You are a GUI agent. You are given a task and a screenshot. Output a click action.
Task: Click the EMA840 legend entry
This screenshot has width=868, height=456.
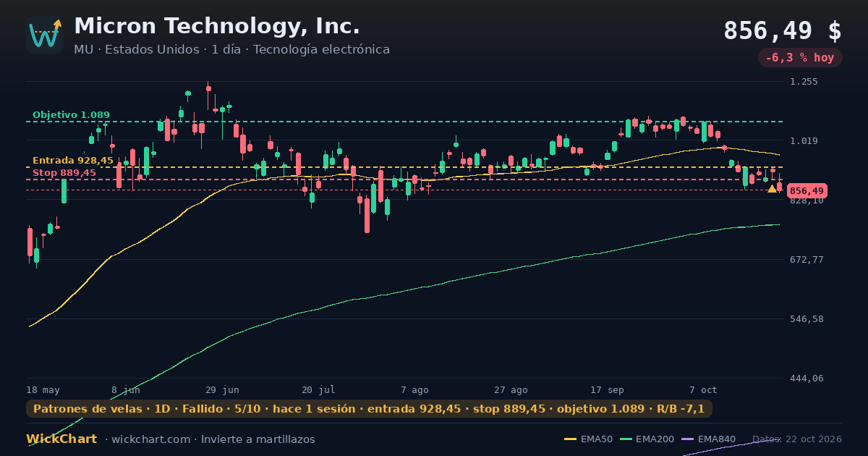[708, 439]
